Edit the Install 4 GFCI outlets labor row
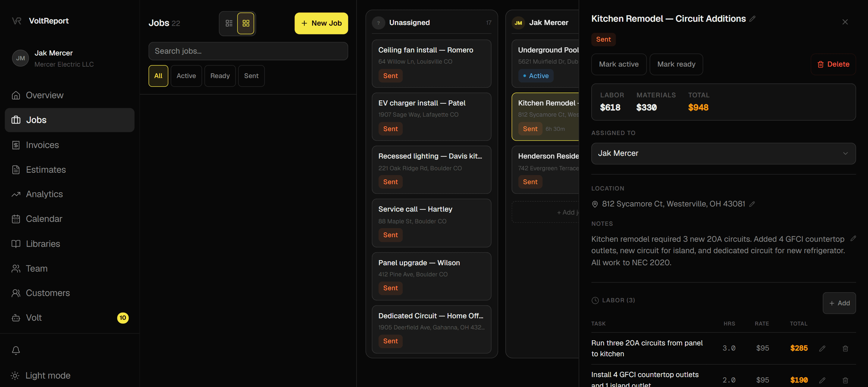Screen dimensions: 868x387 (x=822, y=380)
